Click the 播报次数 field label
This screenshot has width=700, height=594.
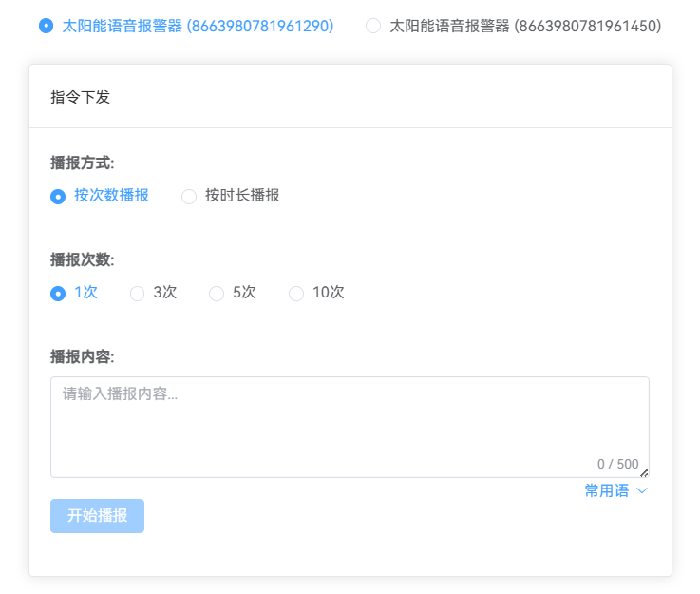coord(82,259)
